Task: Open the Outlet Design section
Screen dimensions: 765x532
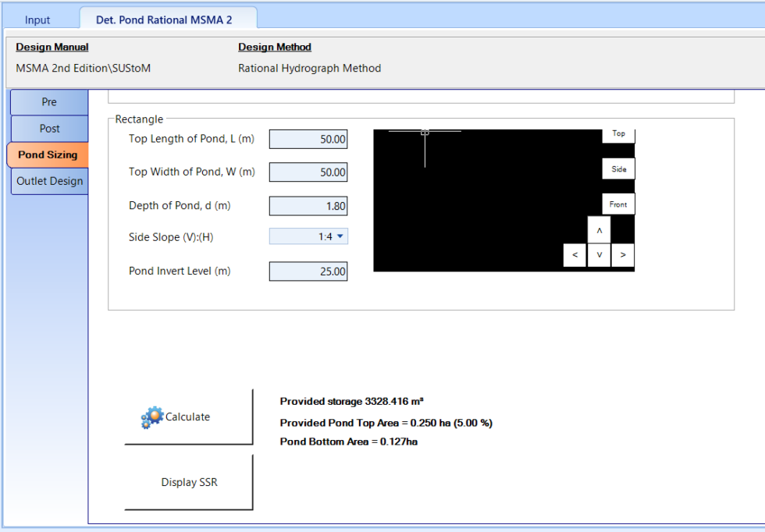Action: coord(49,181)
